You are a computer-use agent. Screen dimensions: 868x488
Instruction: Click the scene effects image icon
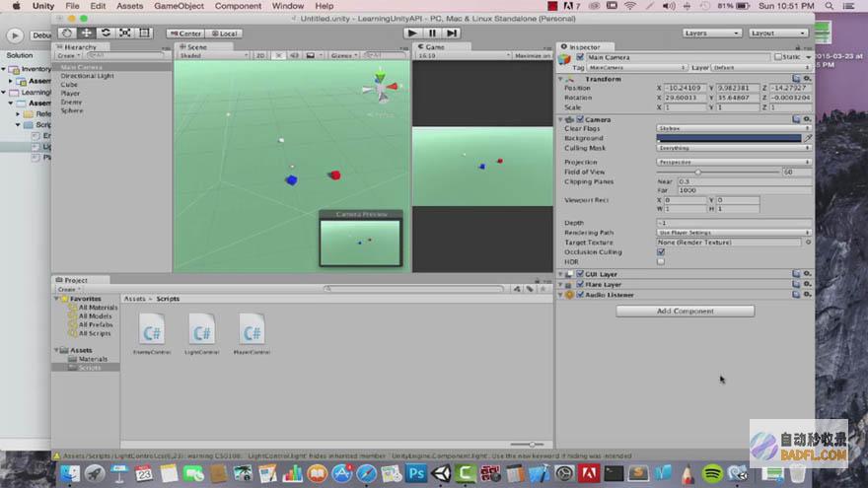(311, 55)
